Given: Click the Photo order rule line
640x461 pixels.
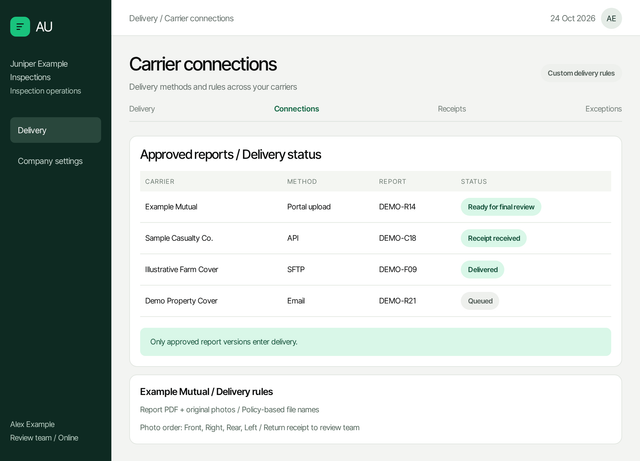Looking at the screenshot, I should 249,428.
